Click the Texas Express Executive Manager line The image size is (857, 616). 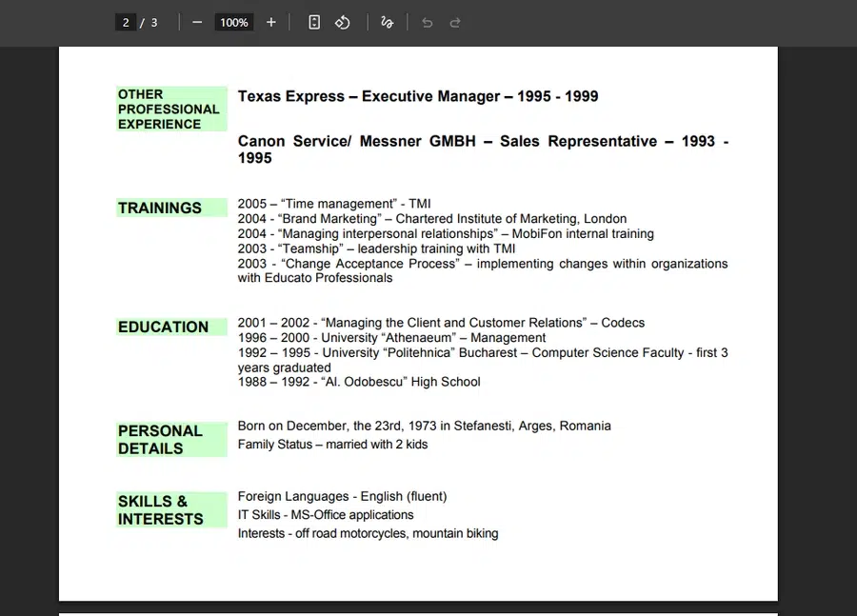[418, 96]
